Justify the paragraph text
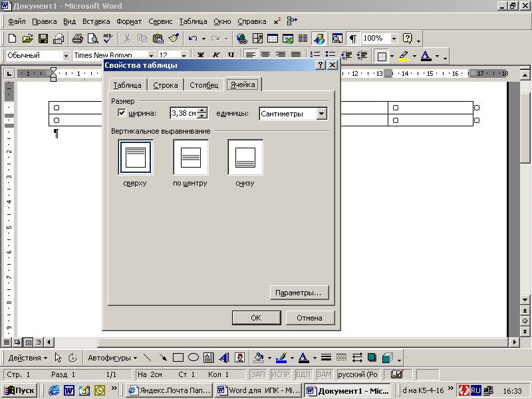 (296, 55)
